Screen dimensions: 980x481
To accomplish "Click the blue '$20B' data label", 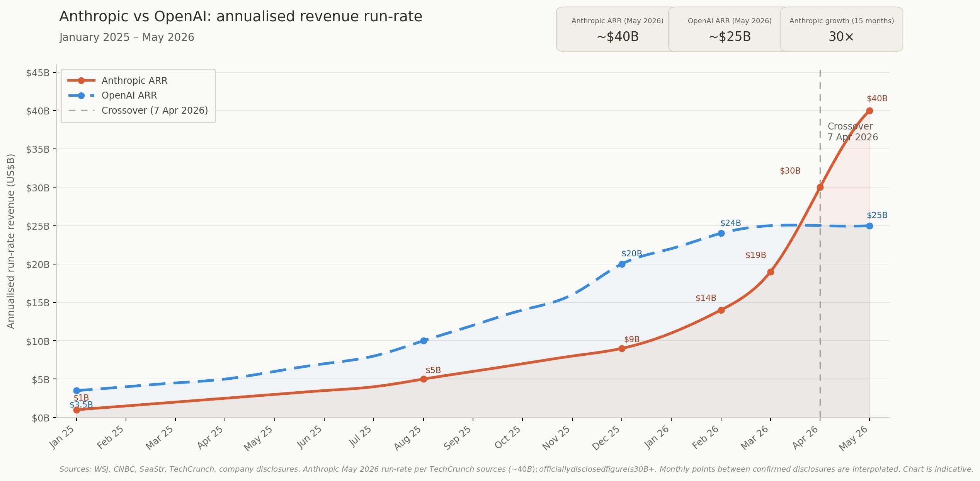I will coord(631,254).
